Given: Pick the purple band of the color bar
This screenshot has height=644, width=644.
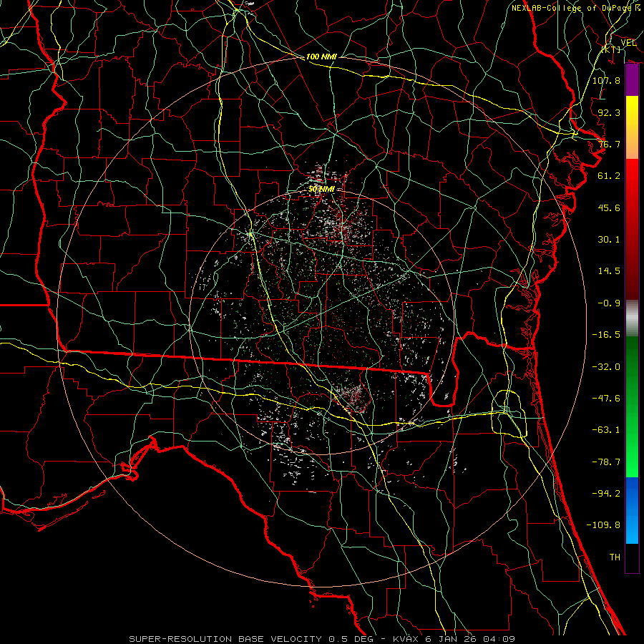Looking at the screenshot, I should [632, 80].
